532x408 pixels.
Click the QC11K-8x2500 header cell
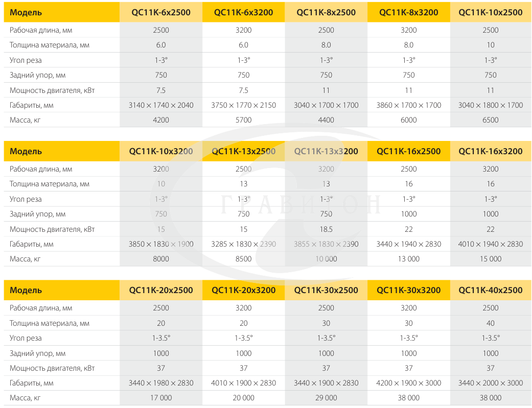click(x=326, y=13)
